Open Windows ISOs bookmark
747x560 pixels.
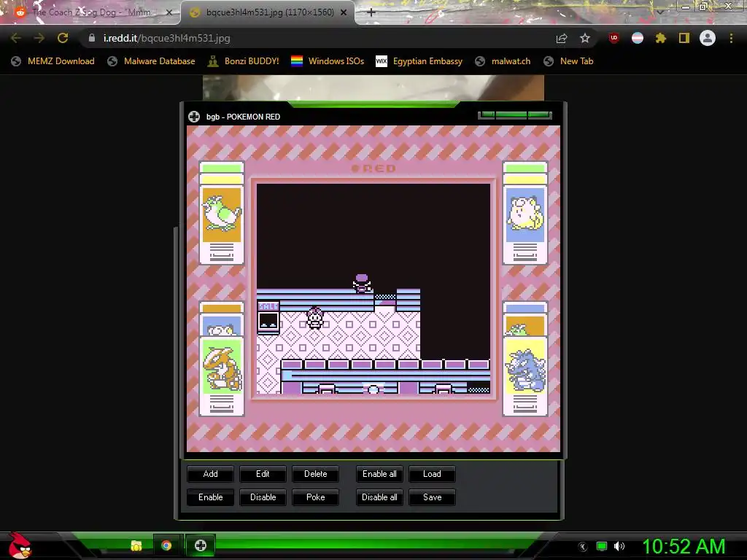328,61
